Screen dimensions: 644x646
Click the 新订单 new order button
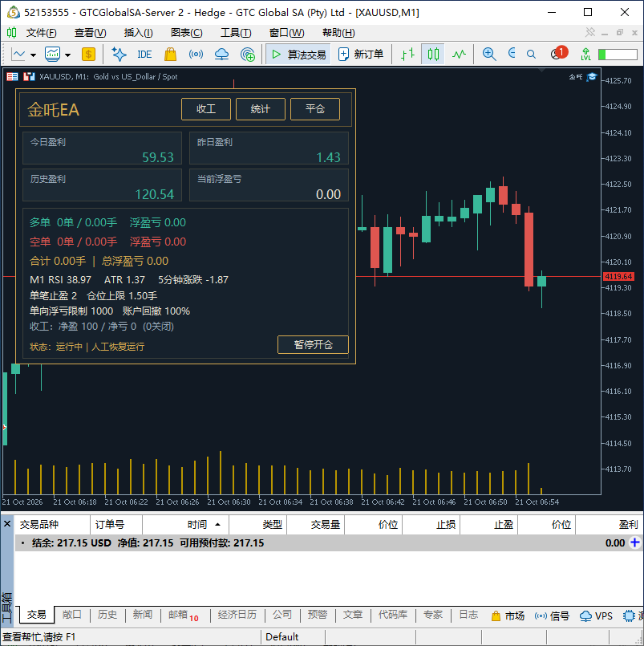361,55
